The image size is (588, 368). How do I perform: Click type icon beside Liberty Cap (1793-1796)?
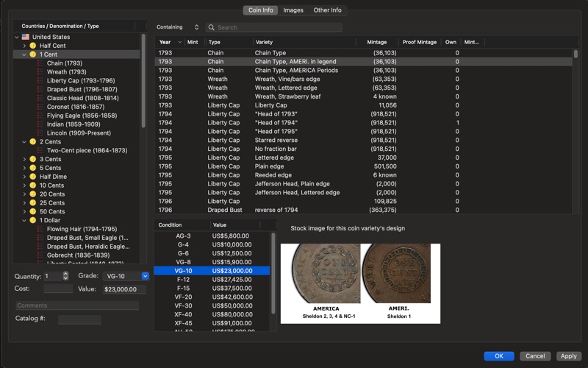point(40,80)
